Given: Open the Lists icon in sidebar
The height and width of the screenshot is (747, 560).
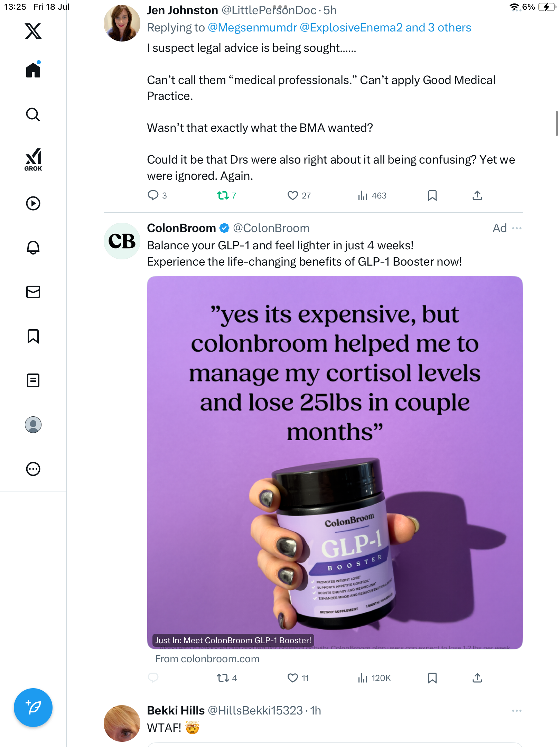Looking at the screenshot, I should (x=33, y=380).
